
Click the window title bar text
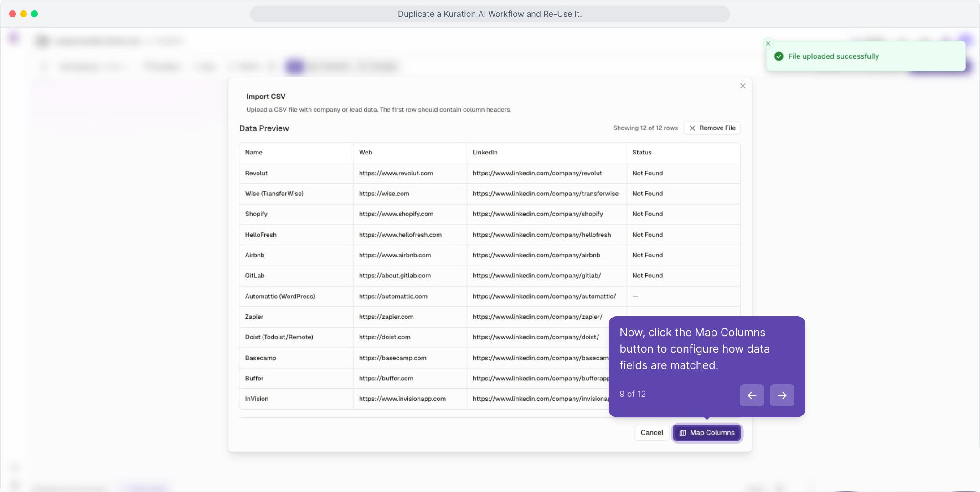(x=490, y=14)
